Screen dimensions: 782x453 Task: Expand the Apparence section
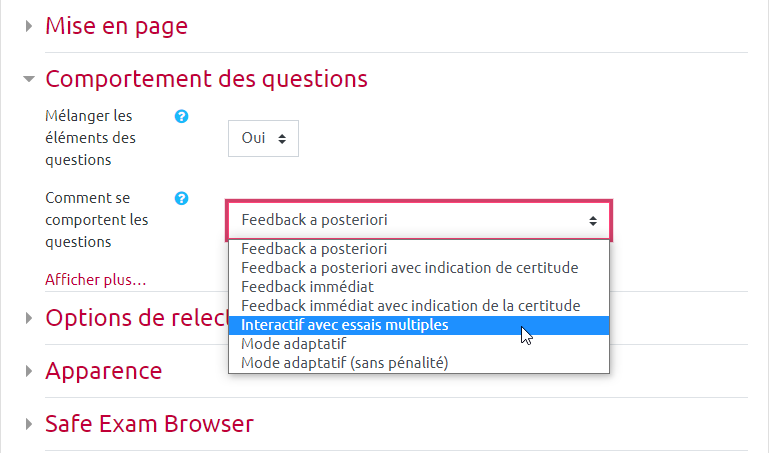pyautogui.click(x=29, y=371)
